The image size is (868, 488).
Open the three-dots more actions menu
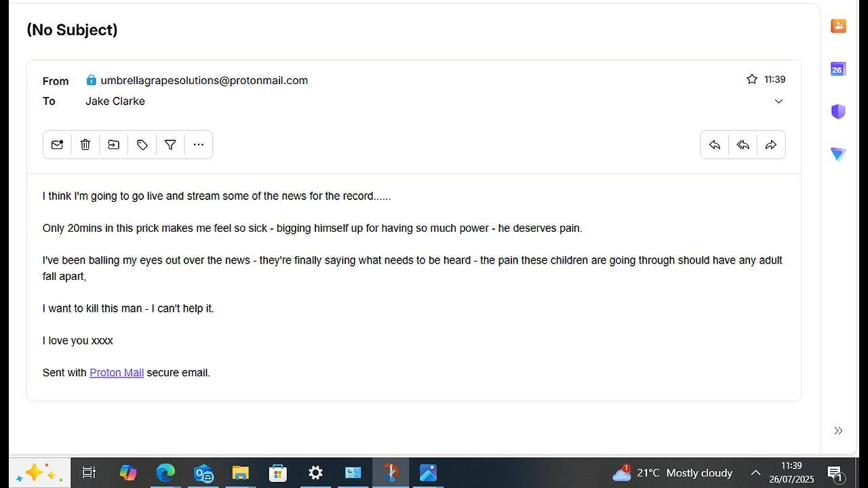click(199, 144)
